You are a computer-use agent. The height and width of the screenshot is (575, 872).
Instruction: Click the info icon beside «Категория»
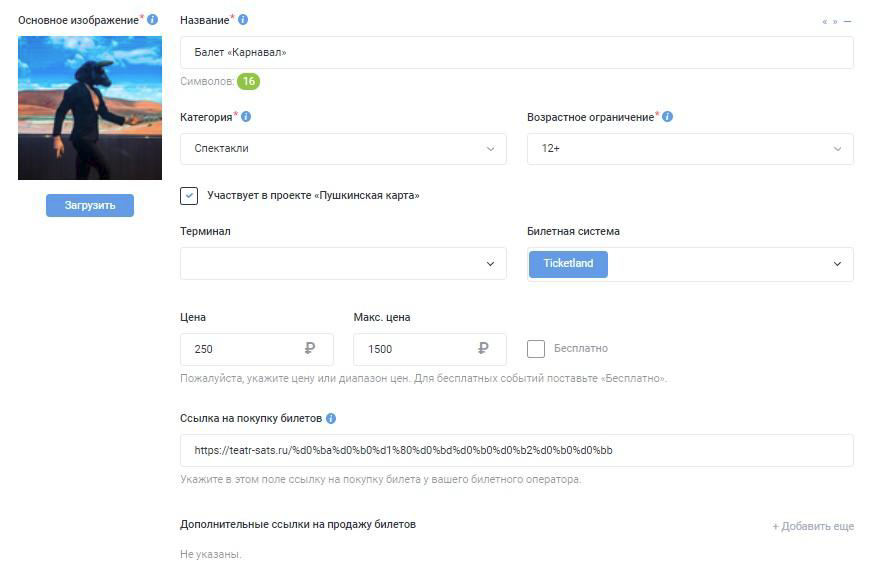pos(246,117)
